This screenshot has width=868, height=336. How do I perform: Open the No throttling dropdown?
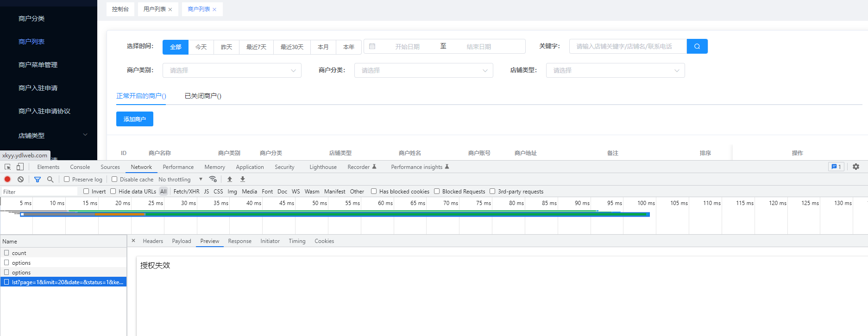[181, 179]
